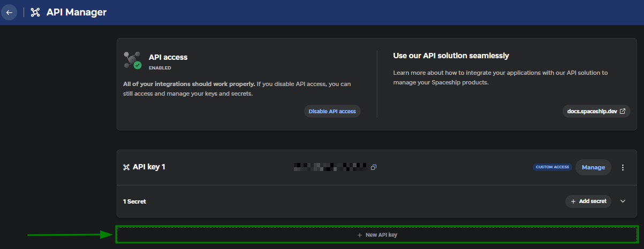Expand the 1 Secret section chevron

623,201
